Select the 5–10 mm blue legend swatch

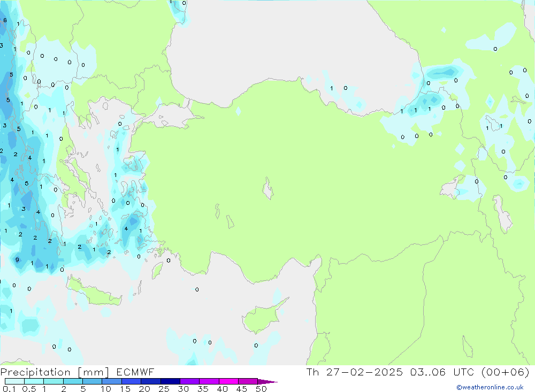click(92, 381)
